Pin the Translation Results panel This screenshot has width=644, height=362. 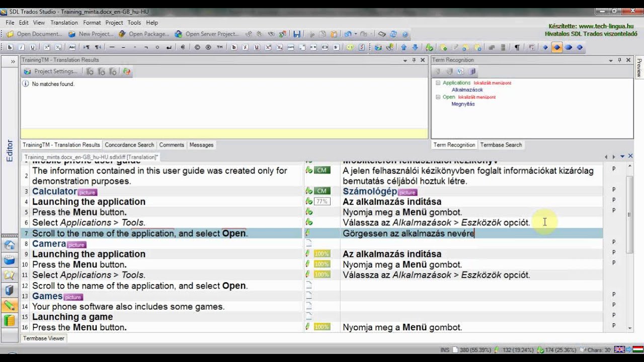414,60
